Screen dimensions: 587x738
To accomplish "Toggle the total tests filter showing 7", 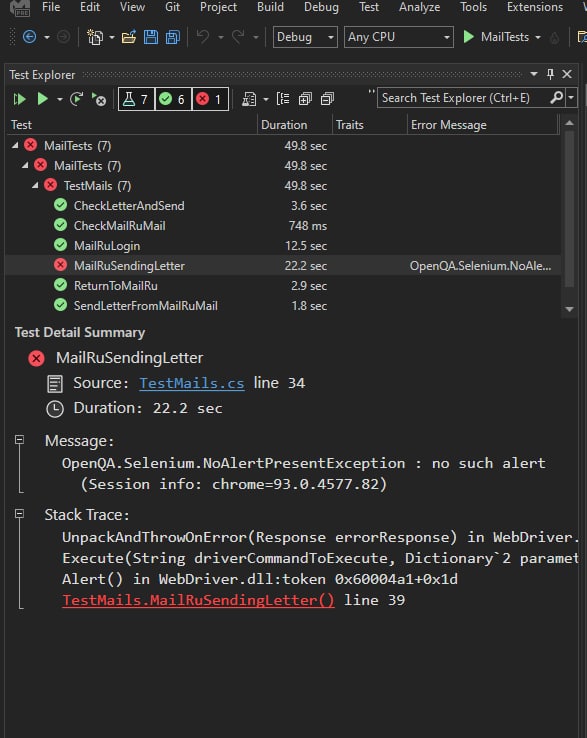I will [136, 99].
